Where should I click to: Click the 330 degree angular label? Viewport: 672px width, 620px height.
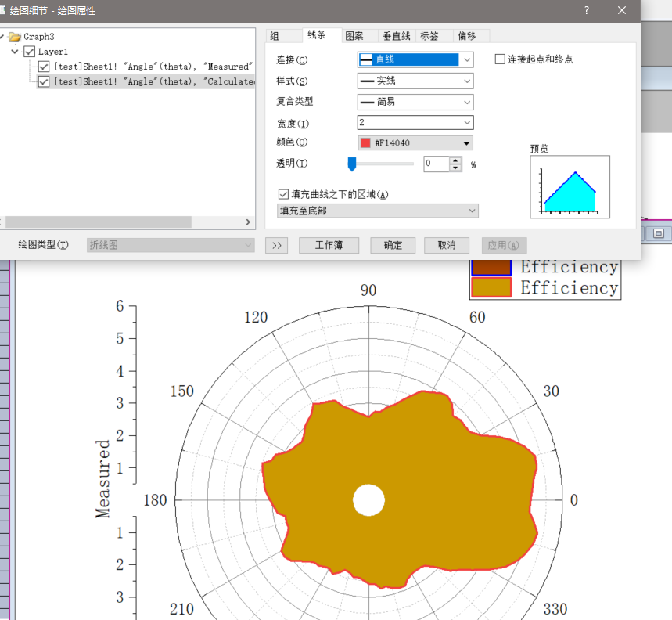pyautogui.click(x=555, y=609)
